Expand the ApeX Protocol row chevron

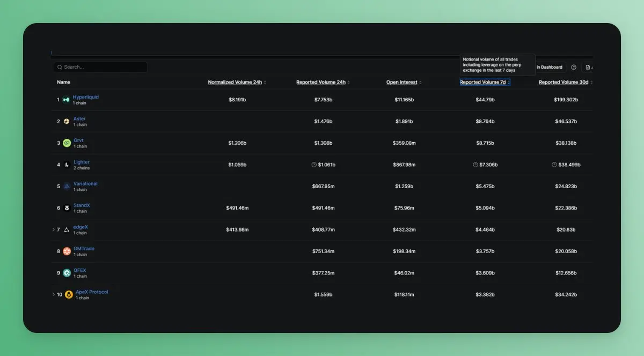pyautogui.click(x=54, y=294)
